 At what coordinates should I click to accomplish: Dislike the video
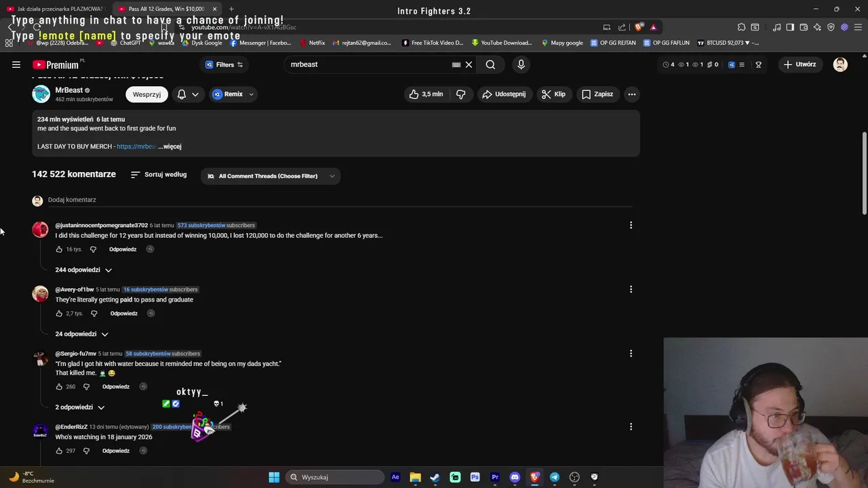click(x=461, y=94)
